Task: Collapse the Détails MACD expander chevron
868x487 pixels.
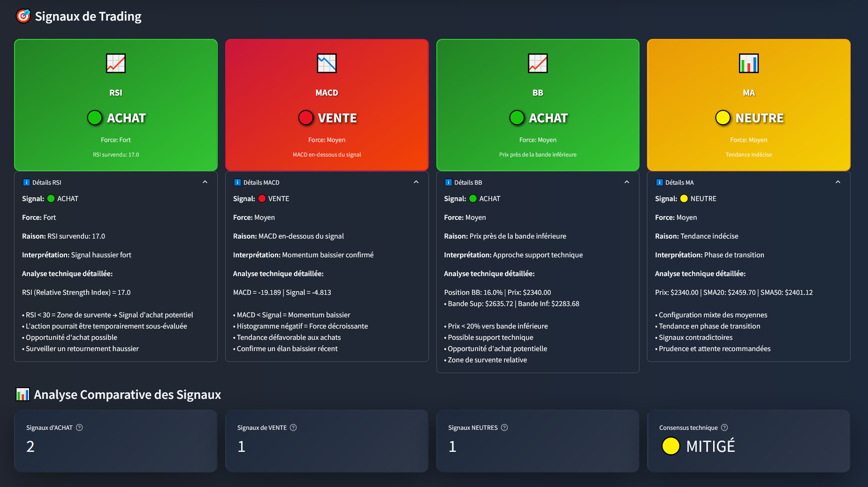Action: (416, 182)
